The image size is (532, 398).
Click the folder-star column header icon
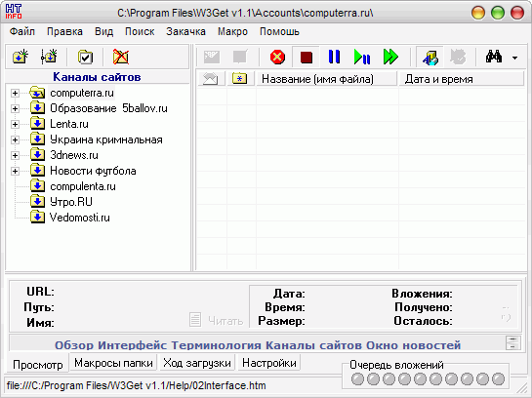click(239, 79)
